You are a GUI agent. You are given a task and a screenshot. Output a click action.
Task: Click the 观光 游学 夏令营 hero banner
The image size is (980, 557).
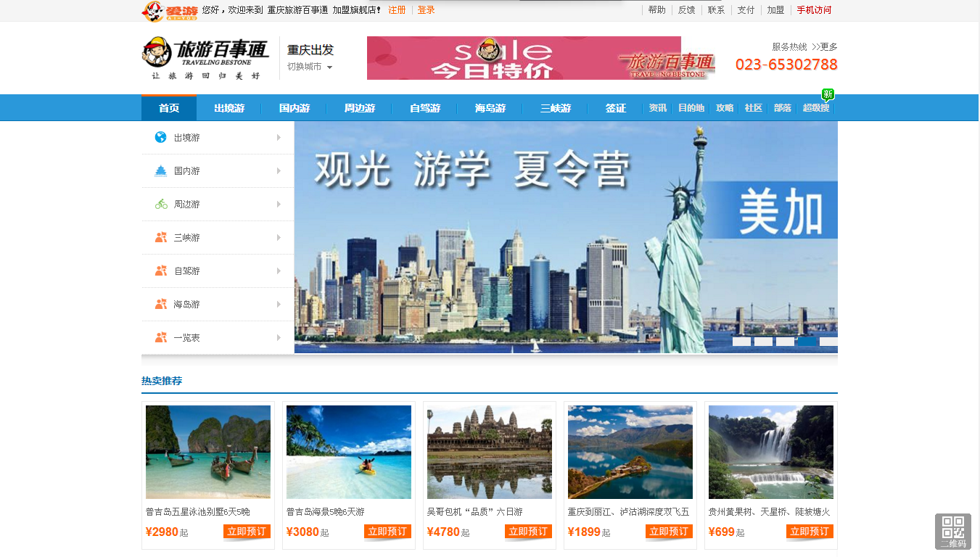tap(566, 237)
